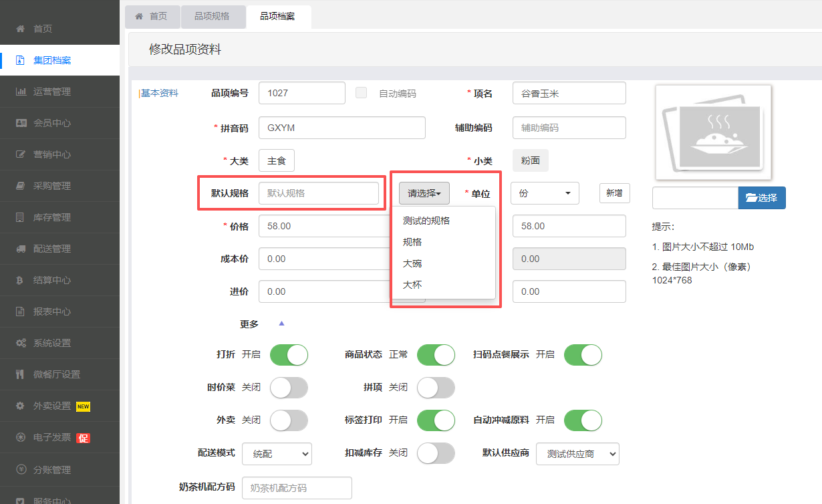
Task: Turn off the 打折 toggle switch
Action: [289, 354]
